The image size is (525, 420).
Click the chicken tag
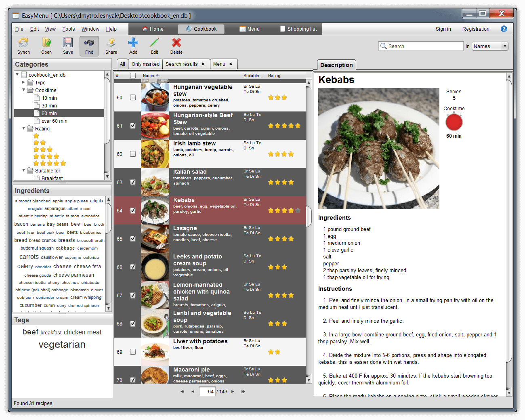(x=74, y=332)
